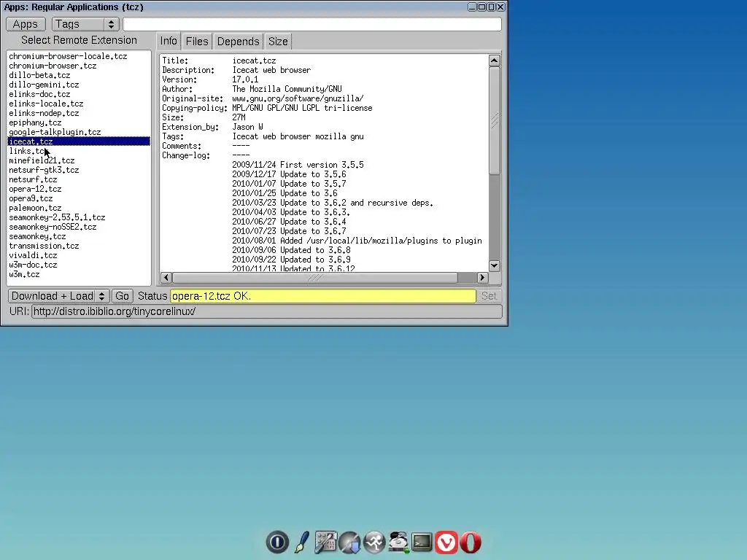The height and width of the screenshot is (560, 747).
Task: Select elinks-locale.tcz in list
Action: (x=79, y=104)
